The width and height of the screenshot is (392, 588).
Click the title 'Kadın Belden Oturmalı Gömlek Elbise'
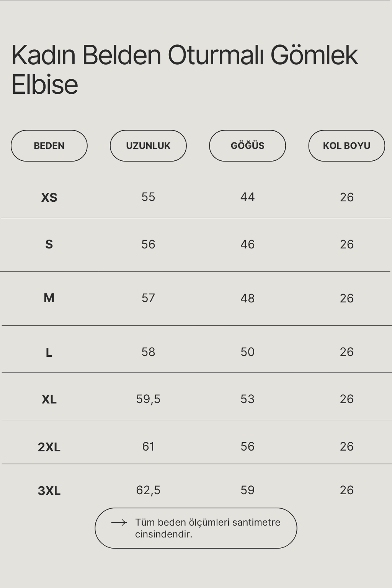pyautogui.click(x=185, y=69)
